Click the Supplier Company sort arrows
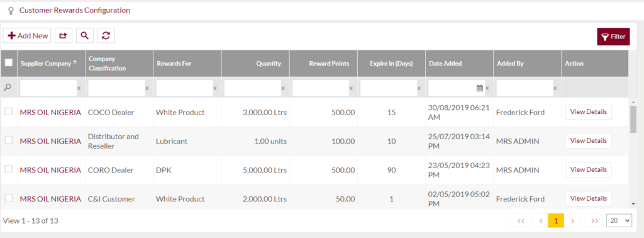 tap(75, 63)
